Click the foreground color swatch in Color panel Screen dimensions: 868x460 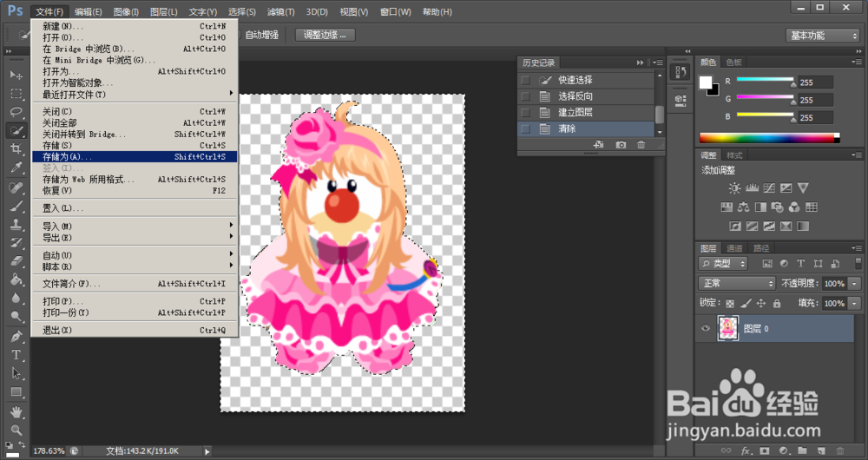(x=705, y=82)
